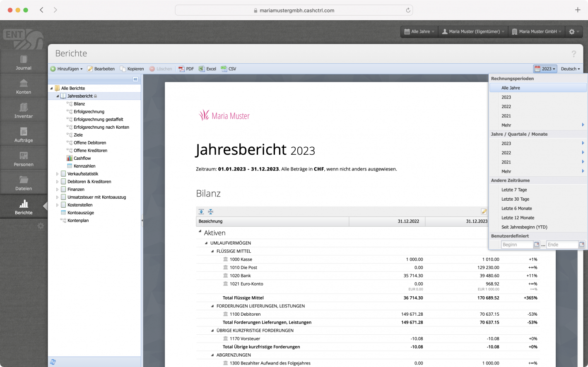Image resolution: width=588 pixels, height=367 pixels.
Task: Export the report as PDF
Action: pyautogui.click(x=186, y=69)
